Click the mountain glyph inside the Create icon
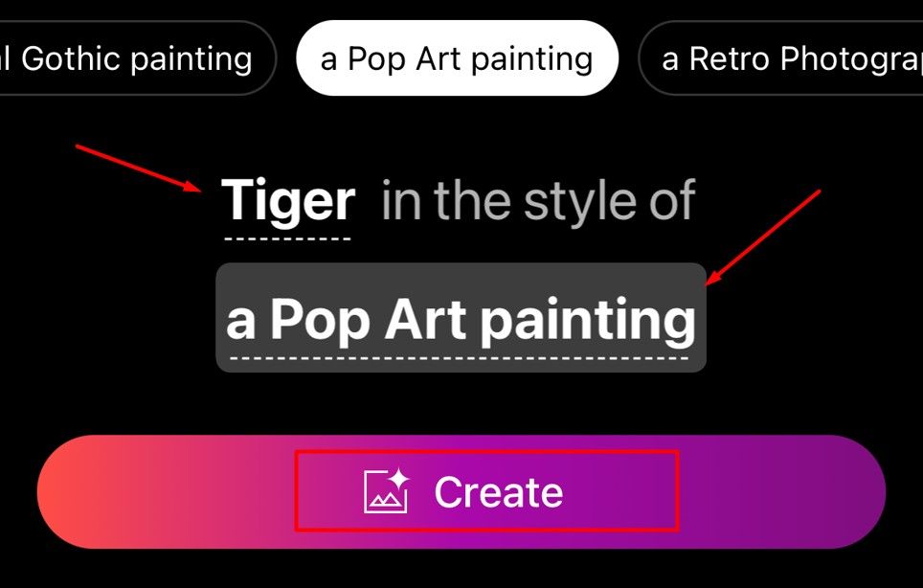 386,500
